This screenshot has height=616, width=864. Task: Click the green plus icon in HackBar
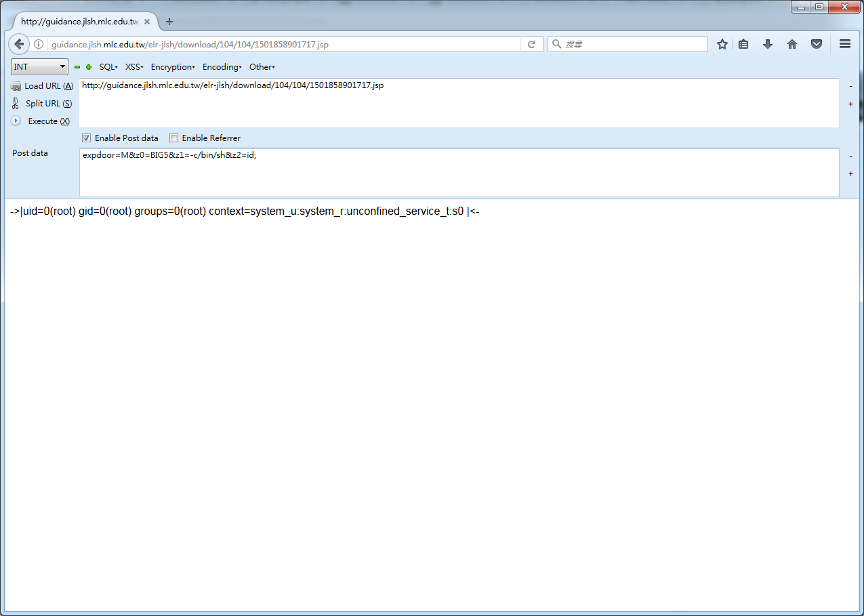coord(89,67)
